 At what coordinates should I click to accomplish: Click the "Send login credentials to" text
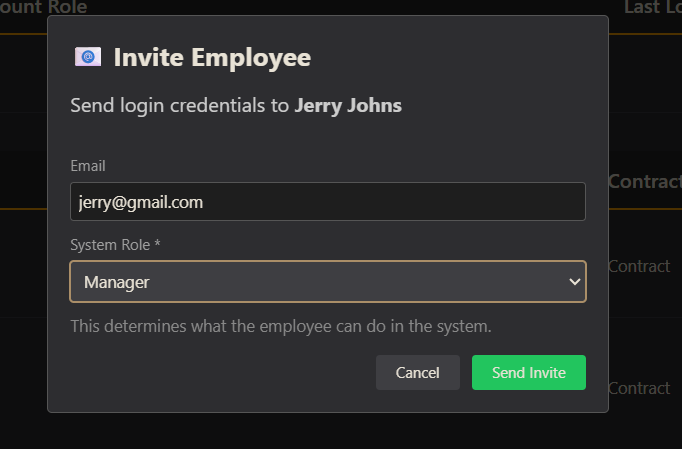180,105
